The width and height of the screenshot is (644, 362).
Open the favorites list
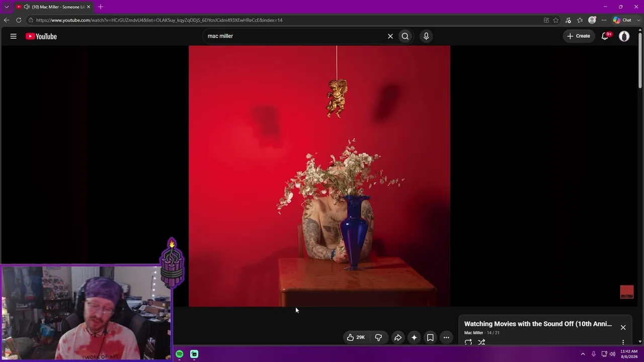point(580,20)
